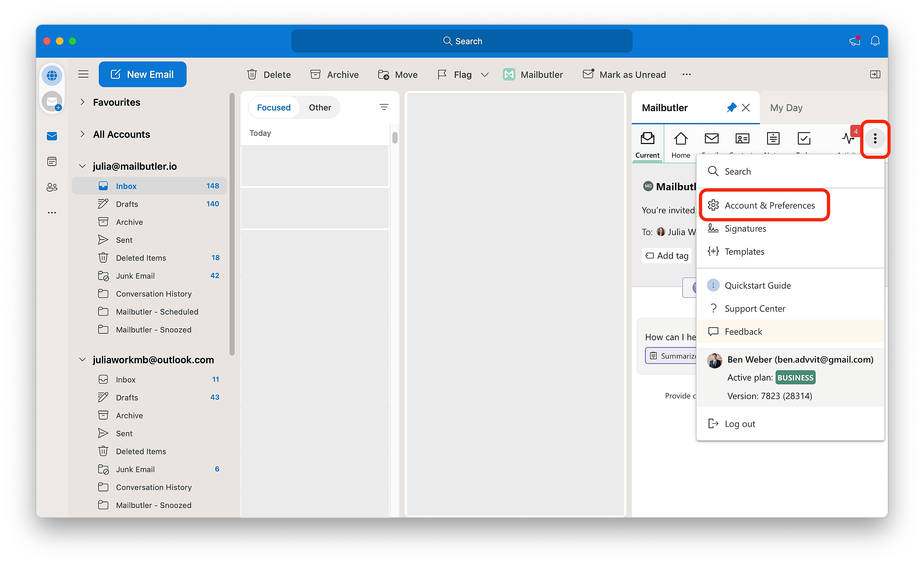Click the sidebar more apps ellipsis
The image size is (924, 565).
tap(52, 213)
